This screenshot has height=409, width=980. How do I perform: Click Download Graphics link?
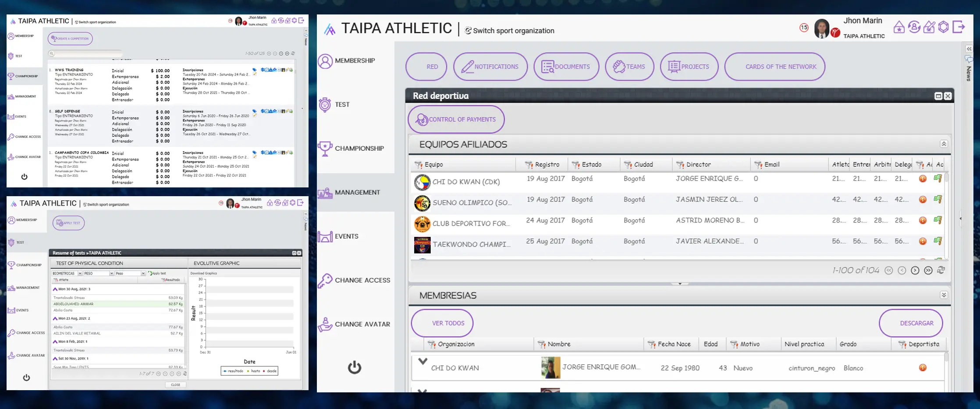tap(204, 273)
